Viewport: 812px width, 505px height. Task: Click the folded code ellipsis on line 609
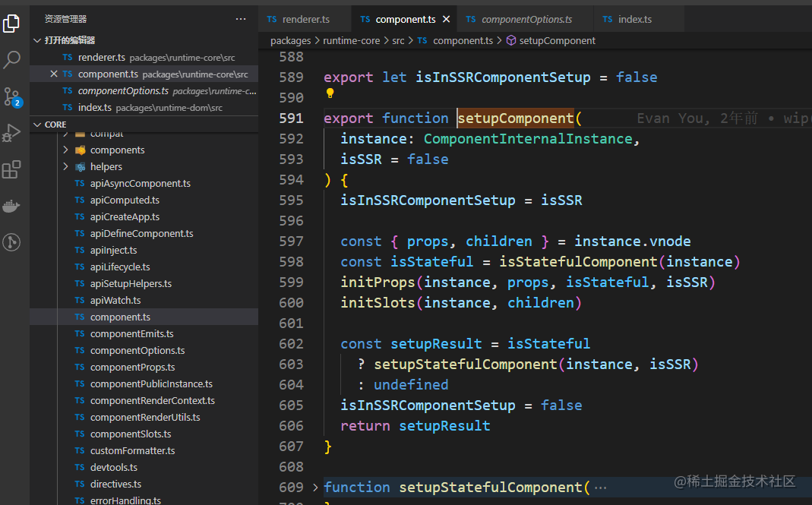coord(600,488)
